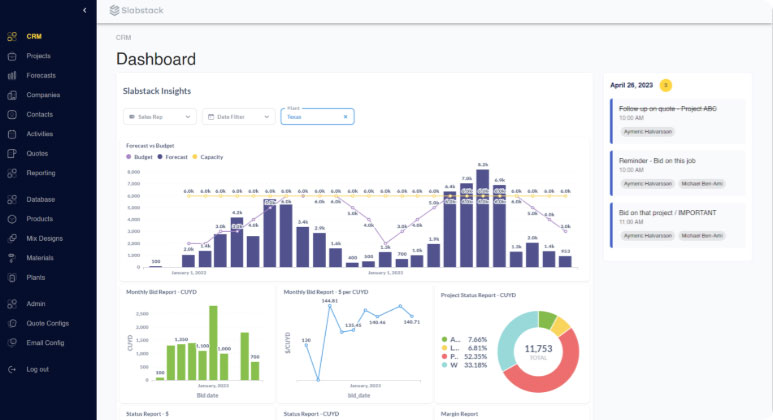Collapse the sidebar with the chevron arrow
The width and height of the screenshot is (773, 420).
tap(84, 10)
